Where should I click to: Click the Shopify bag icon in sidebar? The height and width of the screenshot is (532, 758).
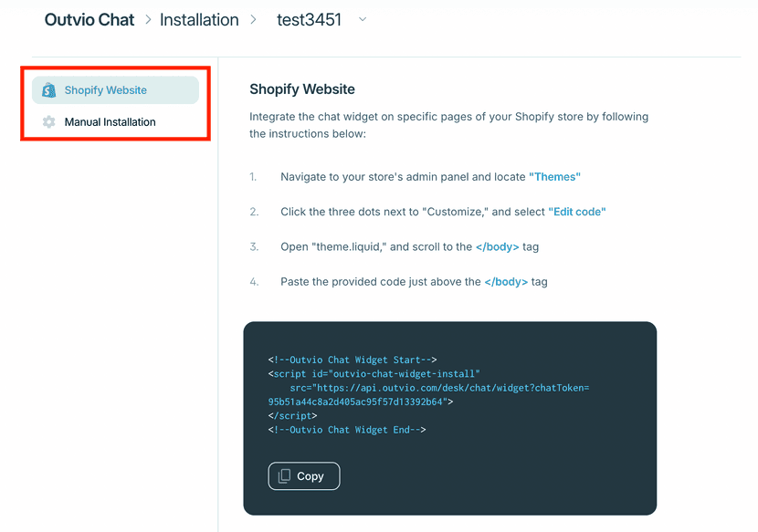coord(48,89)
